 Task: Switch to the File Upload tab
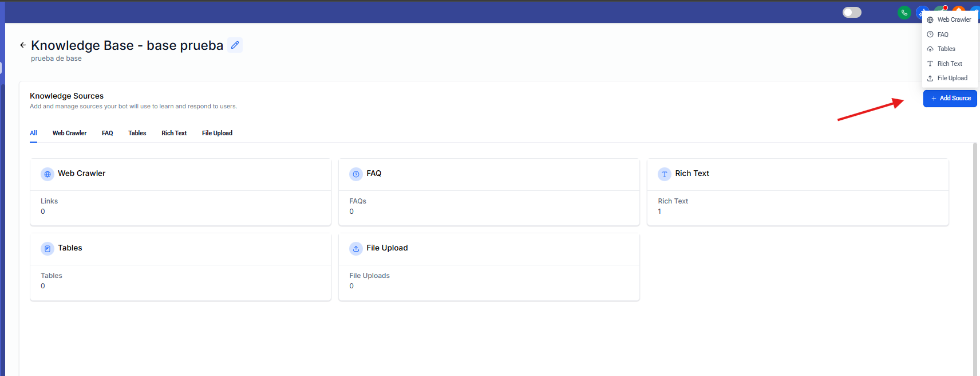[x=217, y=133]
